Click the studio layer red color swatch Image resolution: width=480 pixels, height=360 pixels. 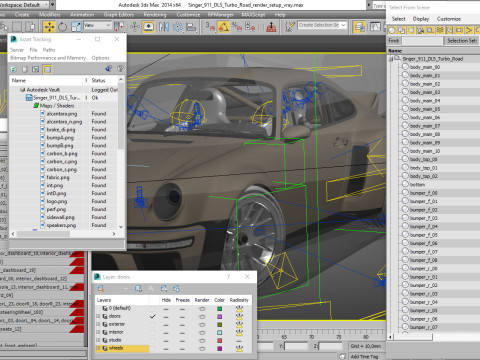pyautogui.click(x=219, y=340)
